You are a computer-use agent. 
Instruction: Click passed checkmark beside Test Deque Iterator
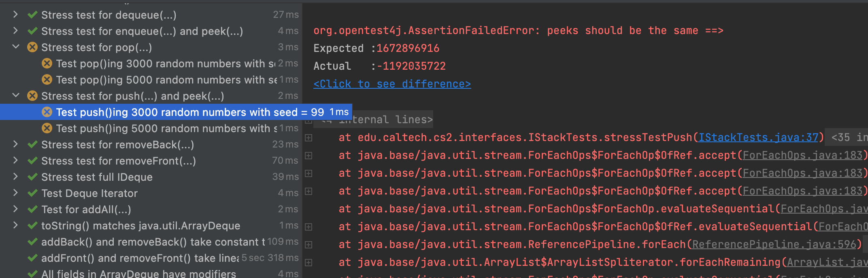(x=32, y=193)
